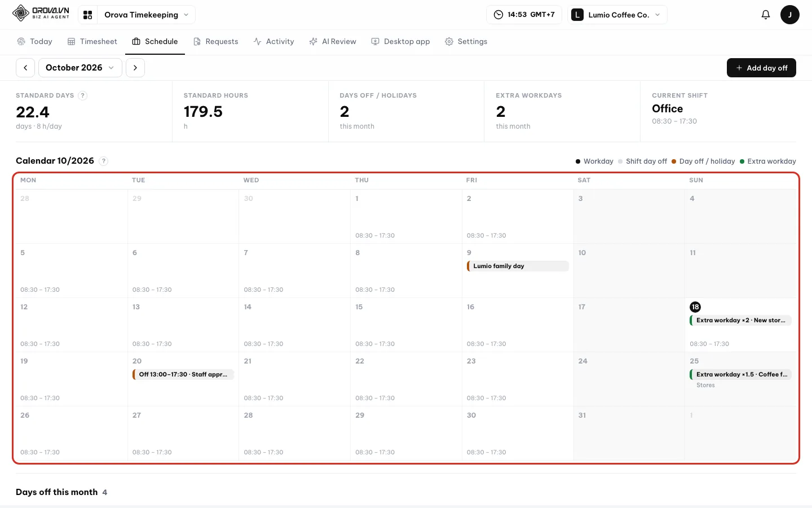The image size is (812, 508).
Task: Click the Standard Days help icon
Action: [83, 95]
